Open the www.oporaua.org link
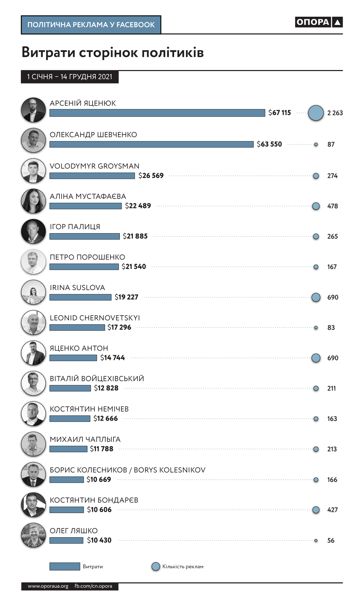The image size is (364, 609). pos(48,586)
